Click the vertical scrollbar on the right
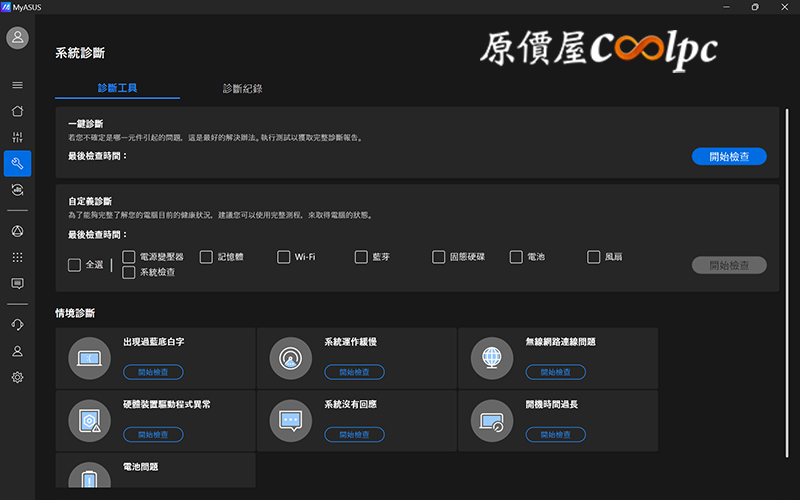This screenshot has width=800, height=500. coord(787,283)
